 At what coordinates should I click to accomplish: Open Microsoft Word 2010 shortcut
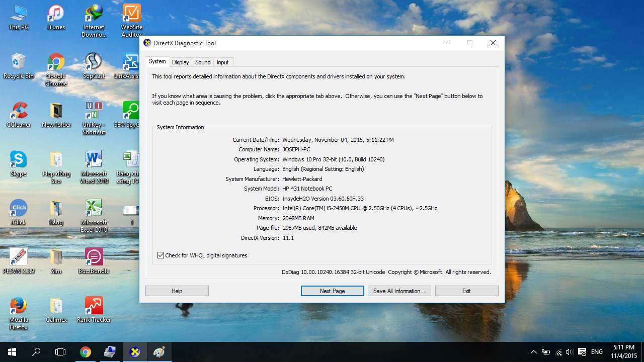click(x=94, y=167)
